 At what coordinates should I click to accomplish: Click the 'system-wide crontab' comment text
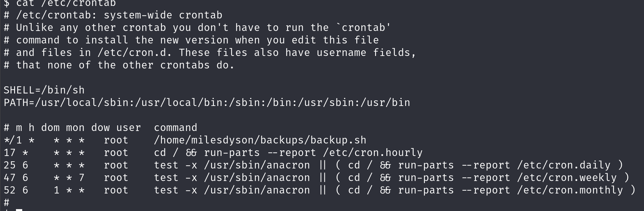163,15
